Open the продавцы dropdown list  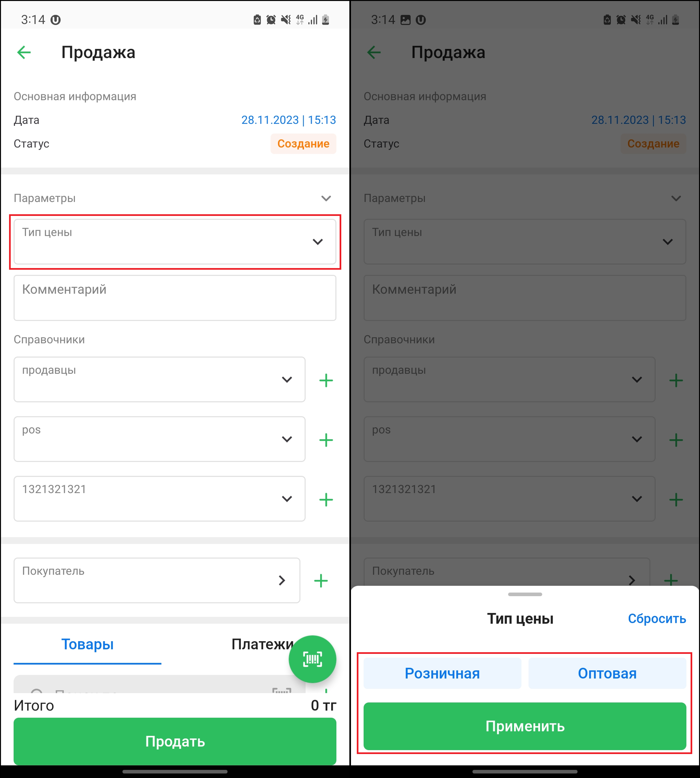tap(160, 379)
